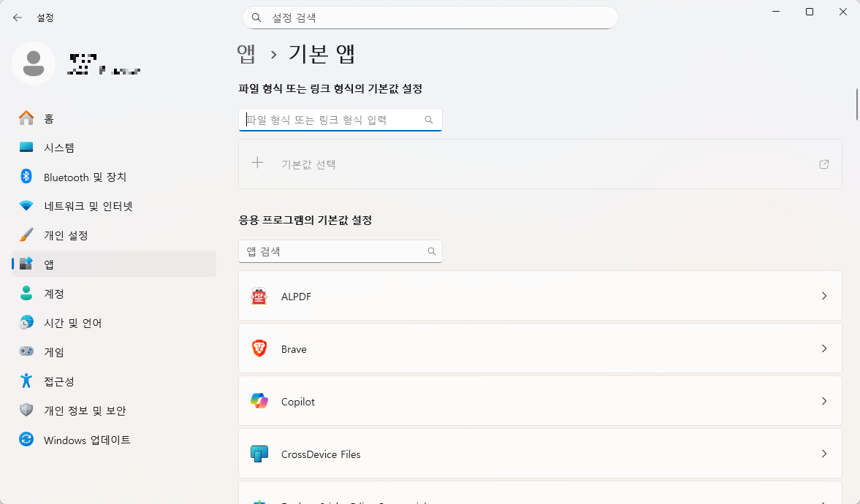The width and height of the screenshot is (860, 504).
Task: Click the external link icon in 기본값 선택 row
Action: (823, 164)
